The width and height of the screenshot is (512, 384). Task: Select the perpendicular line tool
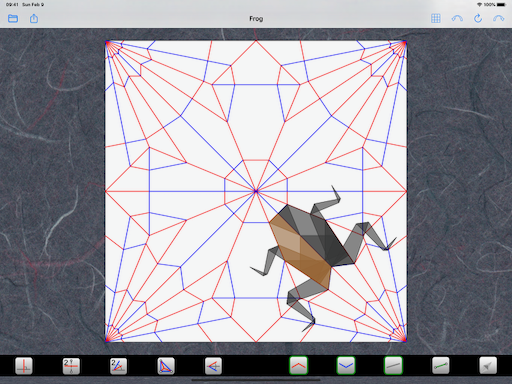coord(24,366)
